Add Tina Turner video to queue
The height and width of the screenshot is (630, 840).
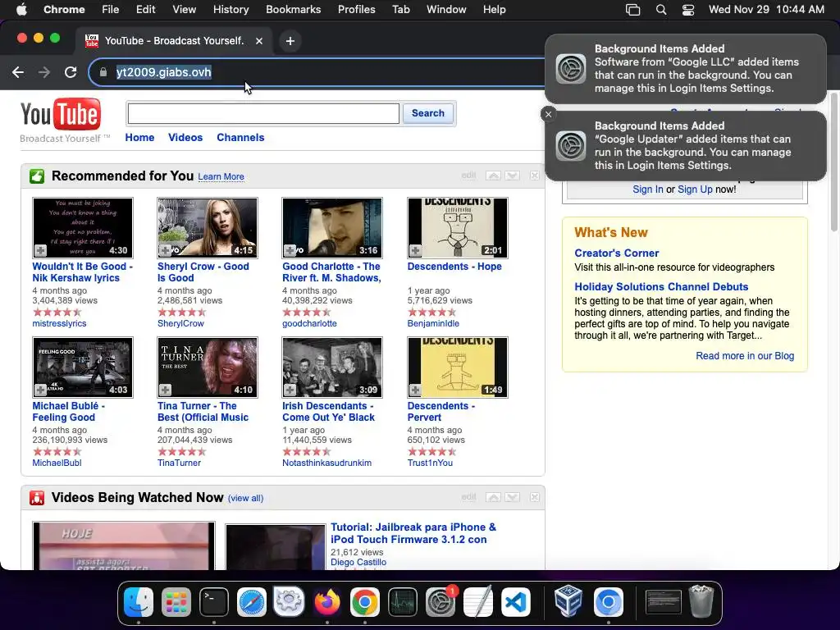click(165, 390)
